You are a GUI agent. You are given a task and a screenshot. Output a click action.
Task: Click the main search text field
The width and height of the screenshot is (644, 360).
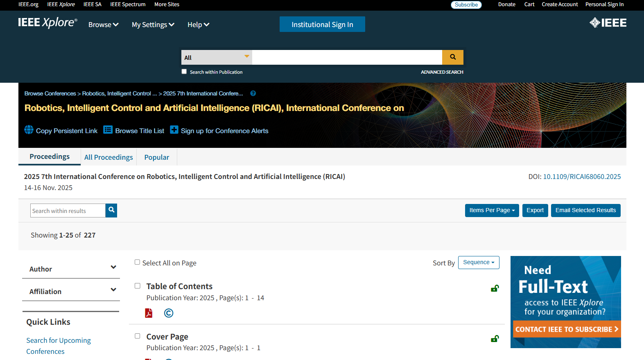point(347,57)
